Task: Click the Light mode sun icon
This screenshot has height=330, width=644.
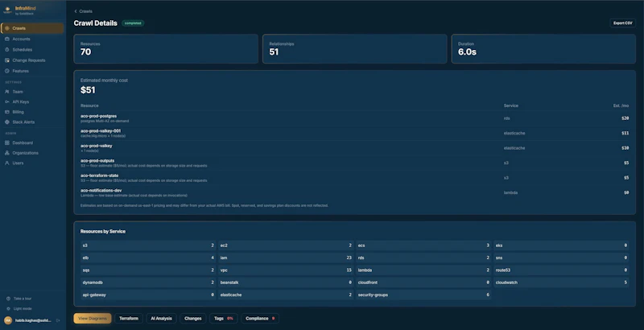Action: coord(8,308)
